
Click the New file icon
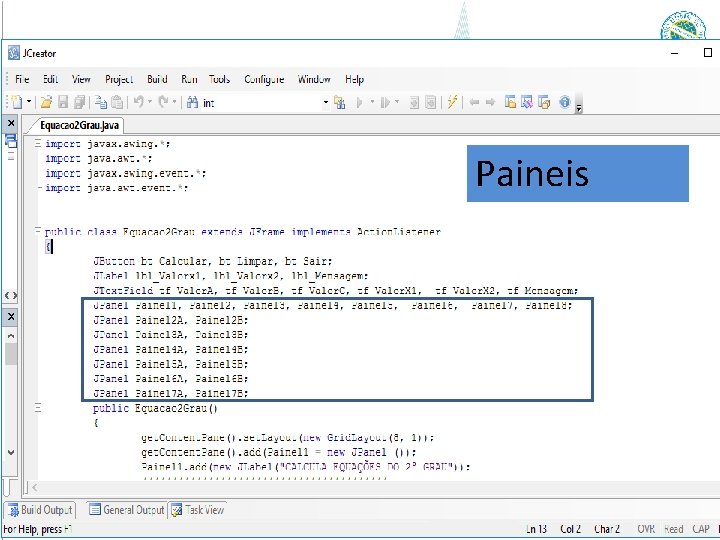point(17,102)
